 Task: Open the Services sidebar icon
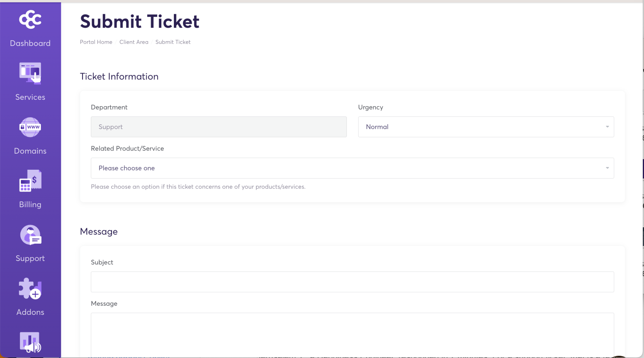point(30,73)
